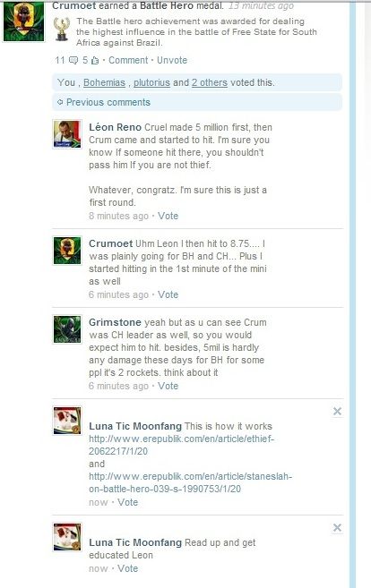This screenshot has width=371, height=588.
Task: Delete Luna Tic Moonfang's link comment
Action: 337,412
